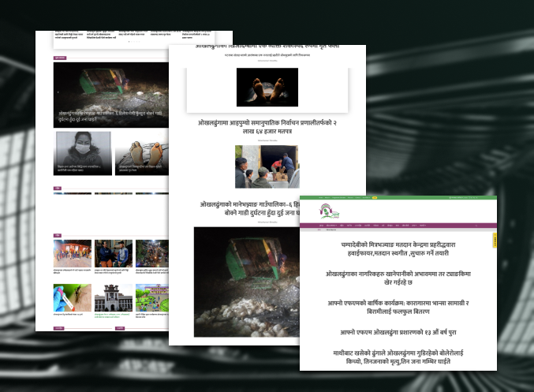Open left page card of woman wearing face mask
534x392 pixels.
coord(83,153)
